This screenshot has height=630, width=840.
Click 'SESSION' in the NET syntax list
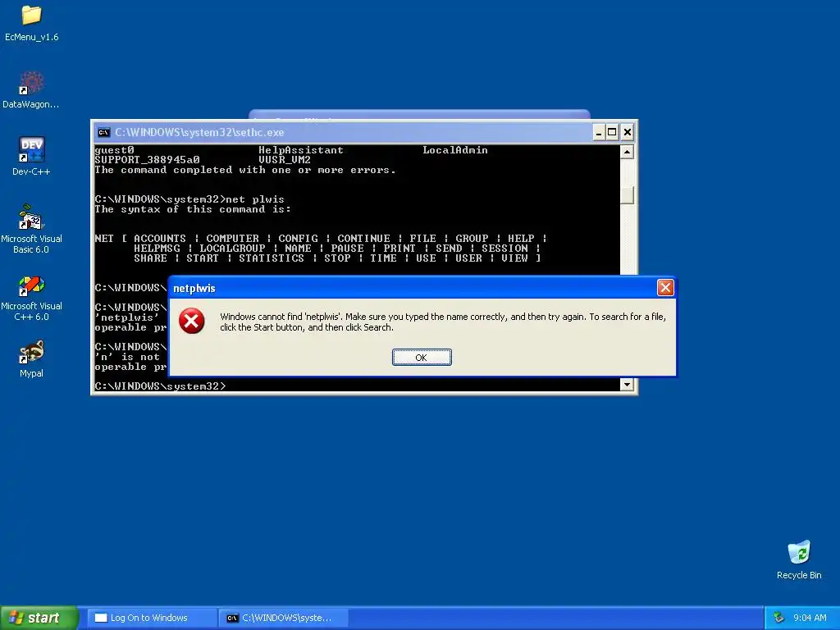pos(504,248)
